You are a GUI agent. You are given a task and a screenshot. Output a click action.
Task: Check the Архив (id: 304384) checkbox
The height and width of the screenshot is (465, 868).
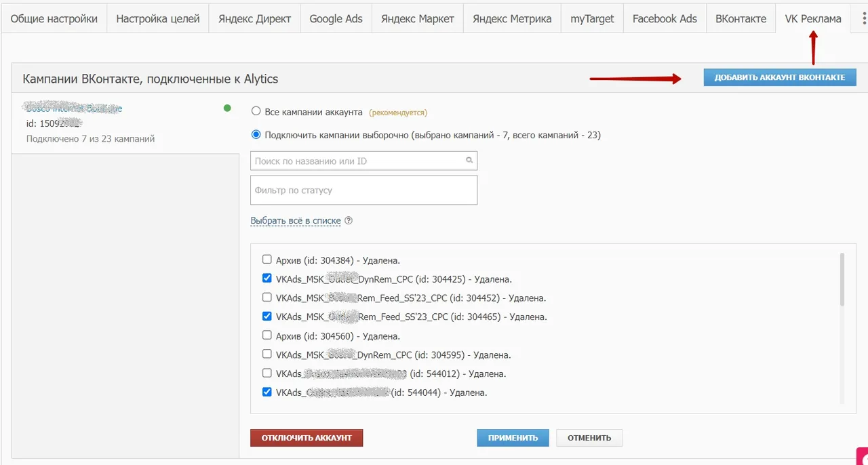tap(267, 260)
